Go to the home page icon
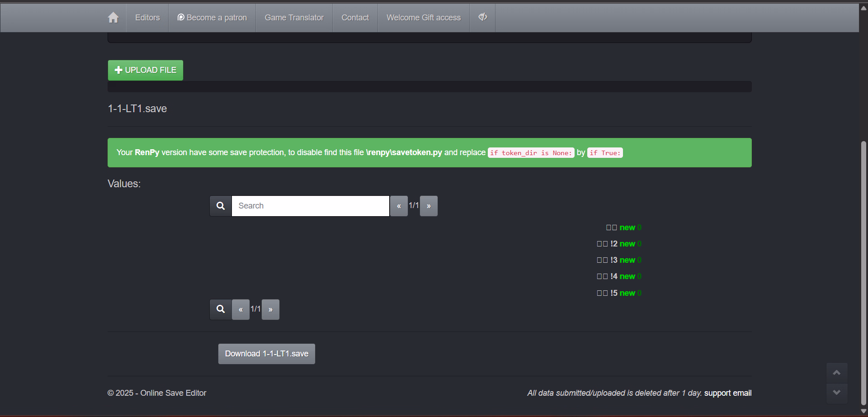Screen dimensions: 868x417 113,18
